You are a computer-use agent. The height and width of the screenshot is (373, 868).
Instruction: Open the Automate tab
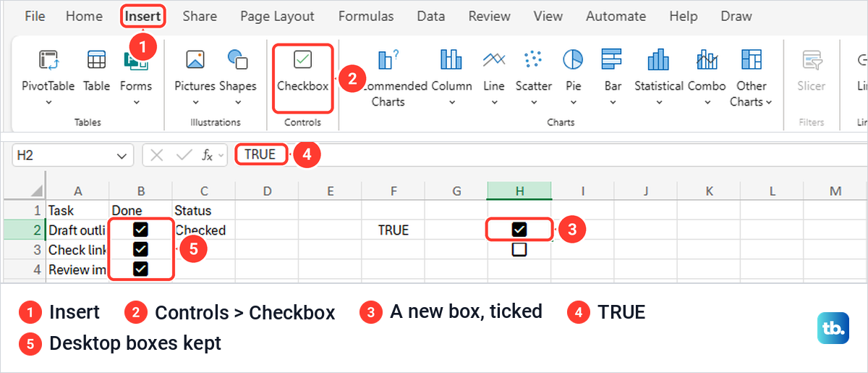(x=616, y=16)
